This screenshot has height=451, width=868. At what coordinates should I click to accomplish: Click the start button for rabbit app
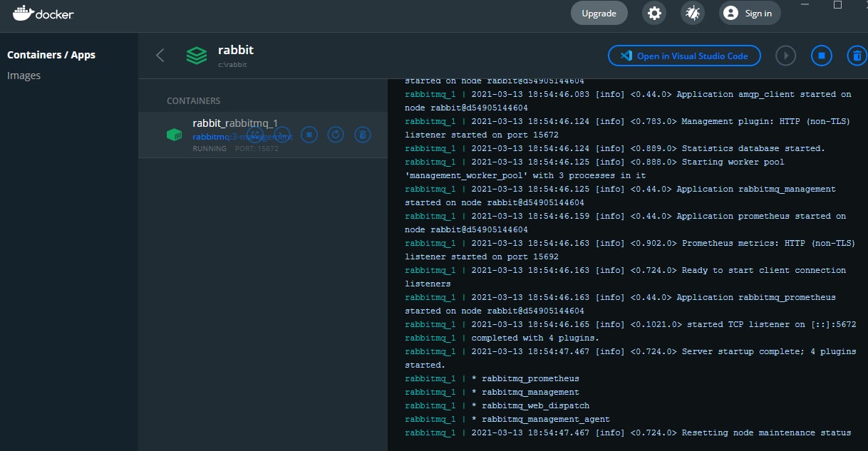(x=785, y=56)
